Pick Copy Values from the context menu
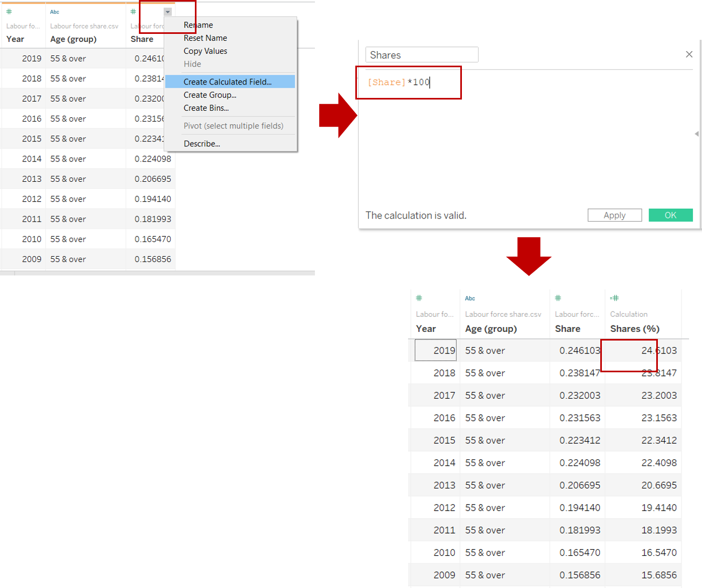Viewport: 702px width, 588px height. [x=205, y=51]
